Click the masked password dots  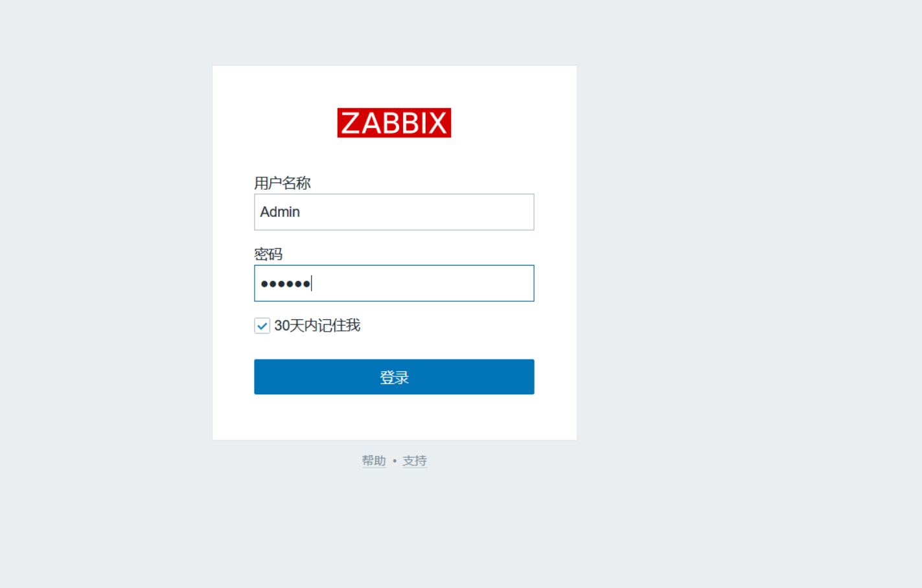pos(285,284)
